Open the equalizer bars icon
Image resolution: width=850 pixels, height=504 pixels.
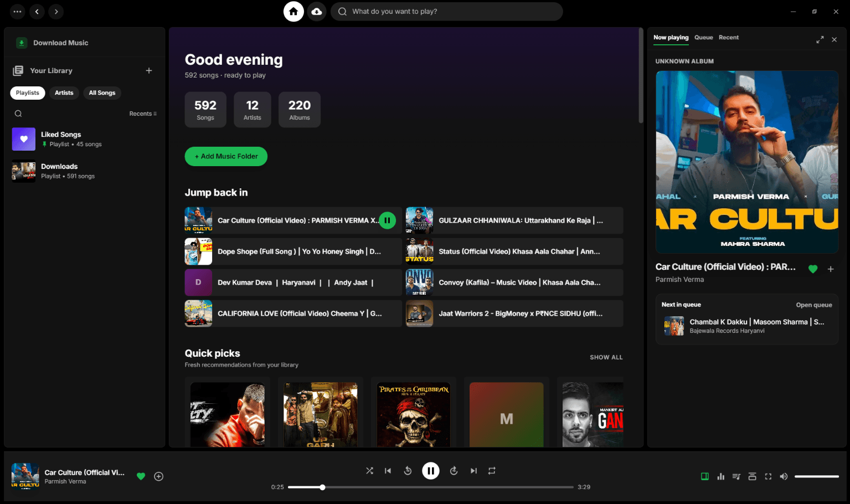pyautogui.click(x=721, y=476)
